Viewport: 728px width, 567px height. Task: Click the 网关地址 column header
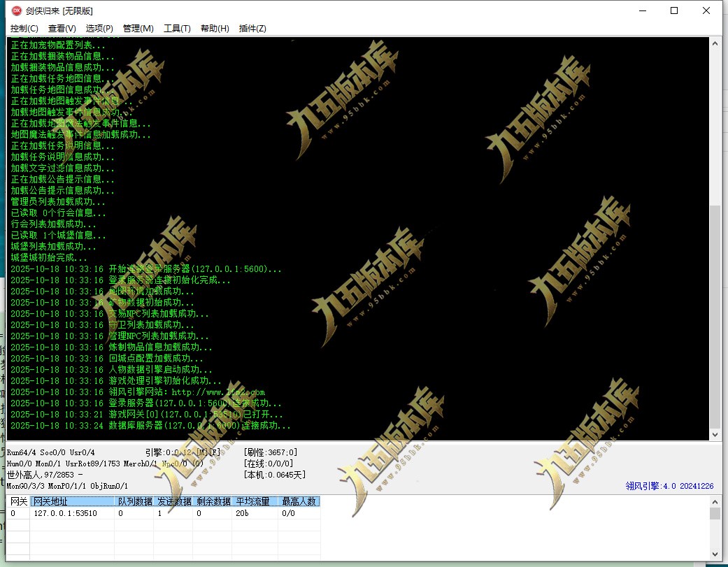click(x=72, y=501)
